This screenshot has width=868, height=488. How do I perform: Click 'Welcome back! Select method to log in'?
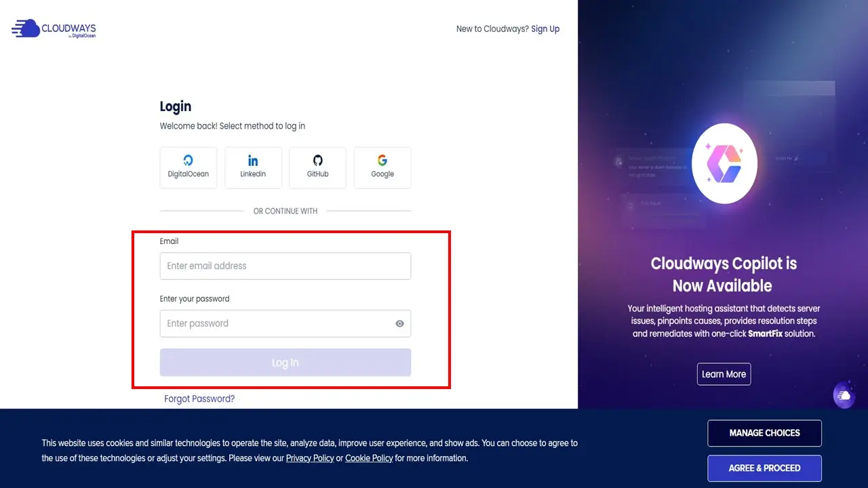tap(233, 126)
